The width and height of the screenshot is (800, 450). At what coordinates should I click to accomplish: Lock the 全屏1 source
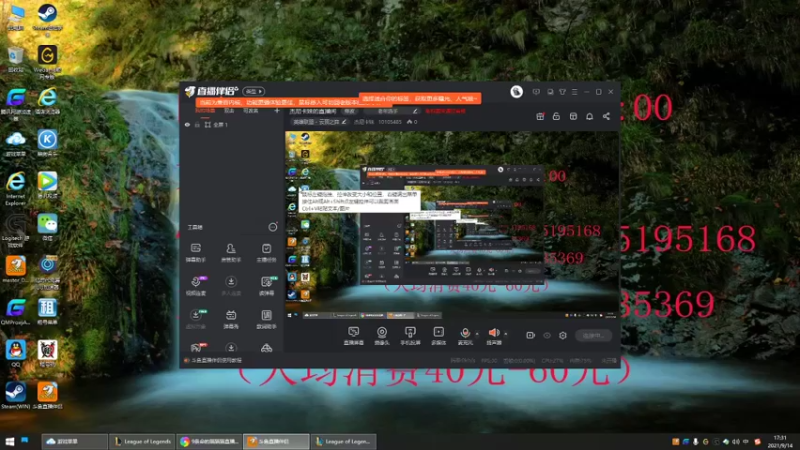point(197,124)
